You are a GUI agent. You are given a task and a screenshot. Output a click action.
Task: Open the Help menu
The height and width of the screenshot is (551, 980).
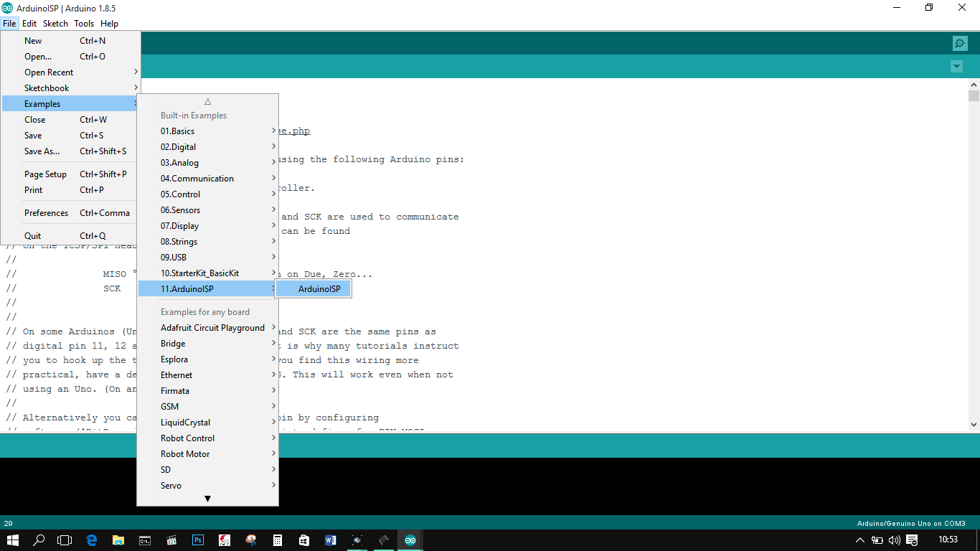coord(109,24)
